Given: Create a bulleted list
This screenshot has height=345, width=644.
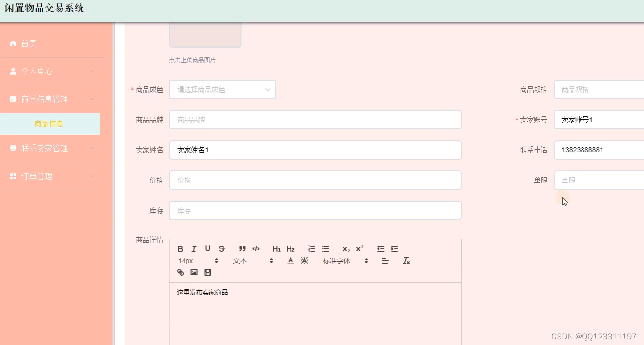Looking at the screenshot, I should pos(325,249).
